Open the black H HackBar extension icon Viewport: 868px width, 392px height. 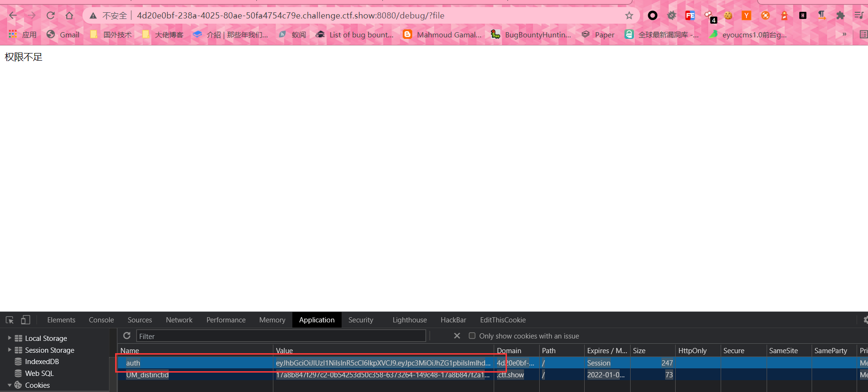click(x=803, y=16)
